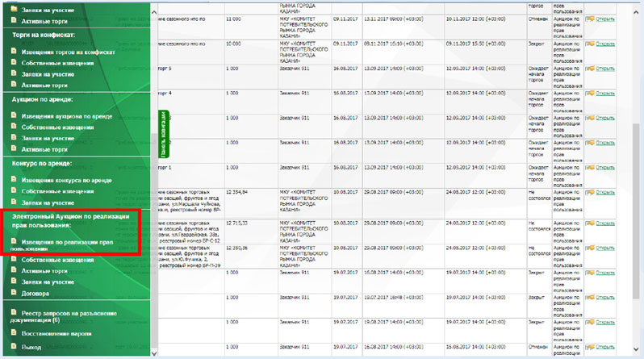644x359 pixels.
Task: Click the page's vertical scrollbar on the right
Action: (x=638, y=161)
